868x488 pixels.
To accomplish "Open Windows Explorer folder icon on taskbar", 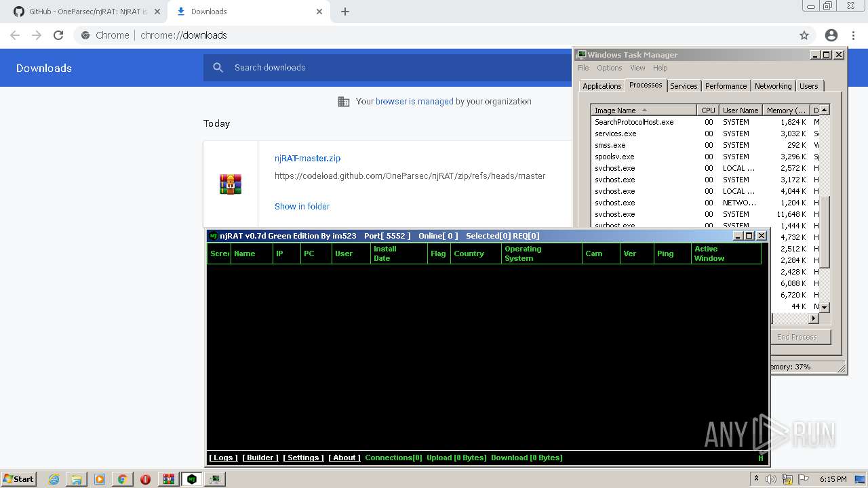I will click(77, 479).
